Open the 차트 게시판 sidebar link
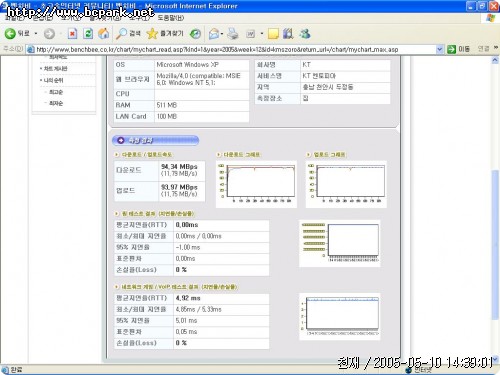This screenshot has width=500, height=375. point(55,69)
